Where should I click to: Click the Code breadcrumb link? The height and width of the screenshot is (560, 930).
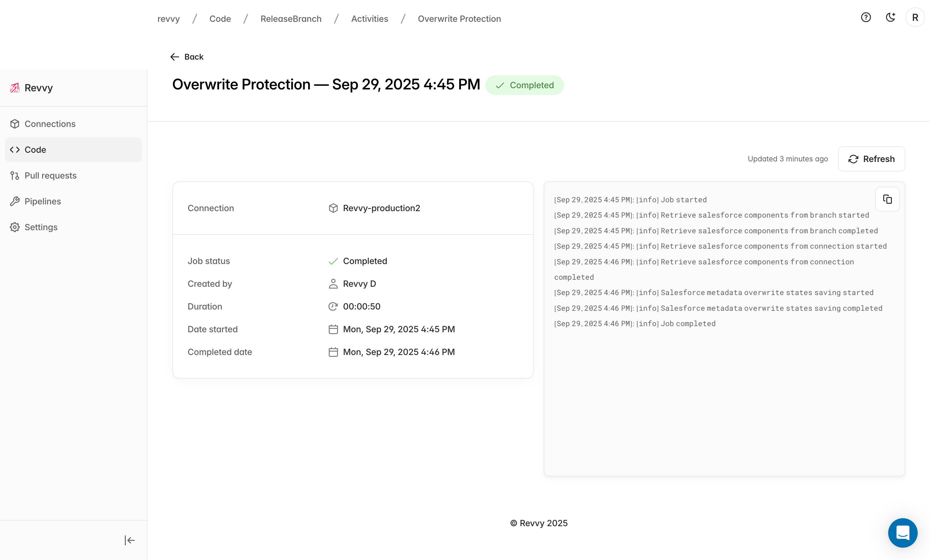(x=220, y=19)
